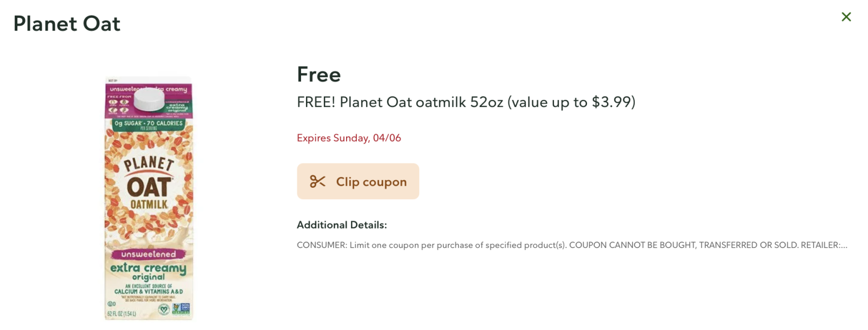Viewport: 868px width, 330px height.
Task: Select the Planet Oat title heading
Action: (67, 23)
